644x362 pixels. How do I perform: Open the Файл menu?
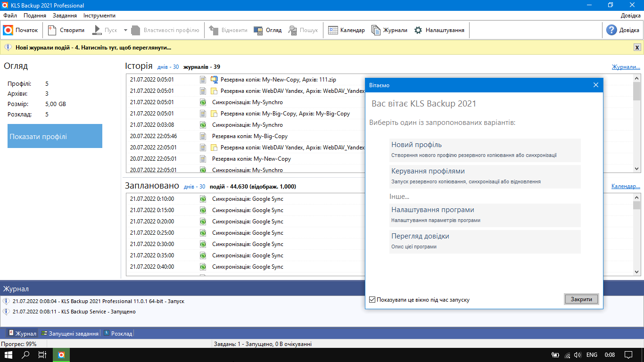click(10, 16)
